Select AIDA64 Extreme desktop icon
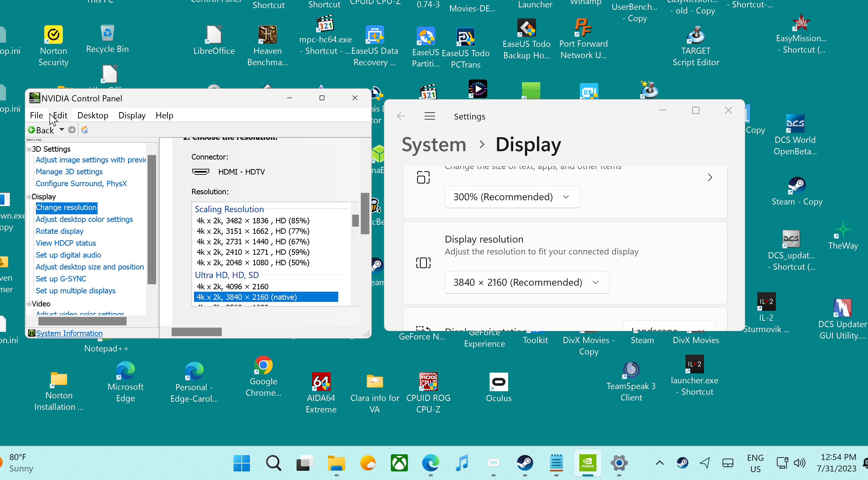Screen dimensions: 868x480 (x=321, y=393)
